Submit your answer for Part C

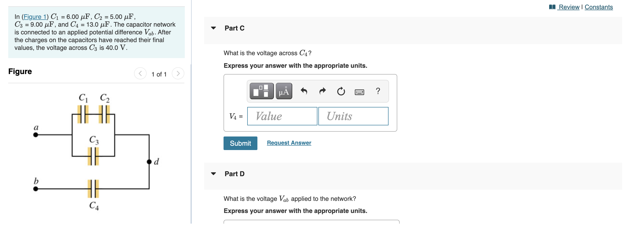pyautogui.click(x=240, y=143)
